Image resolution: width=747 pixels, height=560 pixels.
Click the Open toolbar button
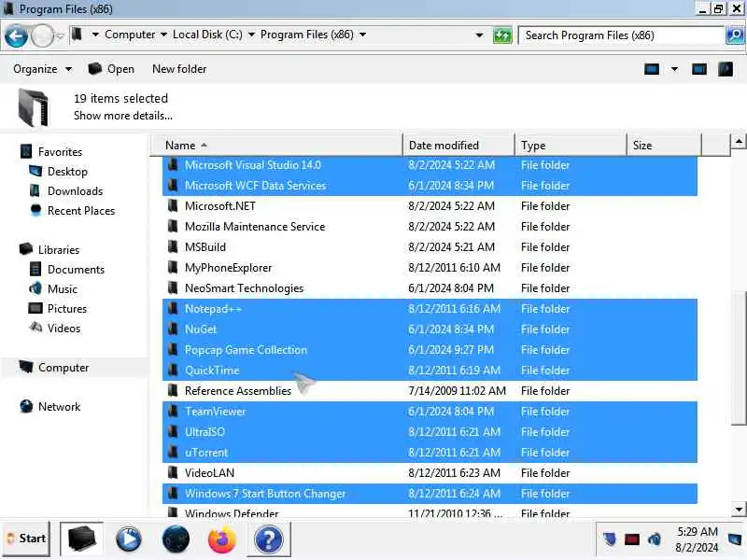[111, 69]
